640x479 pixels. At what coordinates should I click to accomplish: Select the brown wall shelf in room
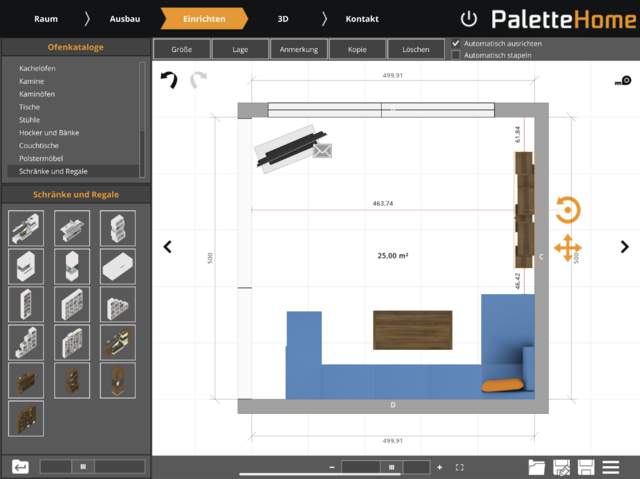tap(524, 210)
